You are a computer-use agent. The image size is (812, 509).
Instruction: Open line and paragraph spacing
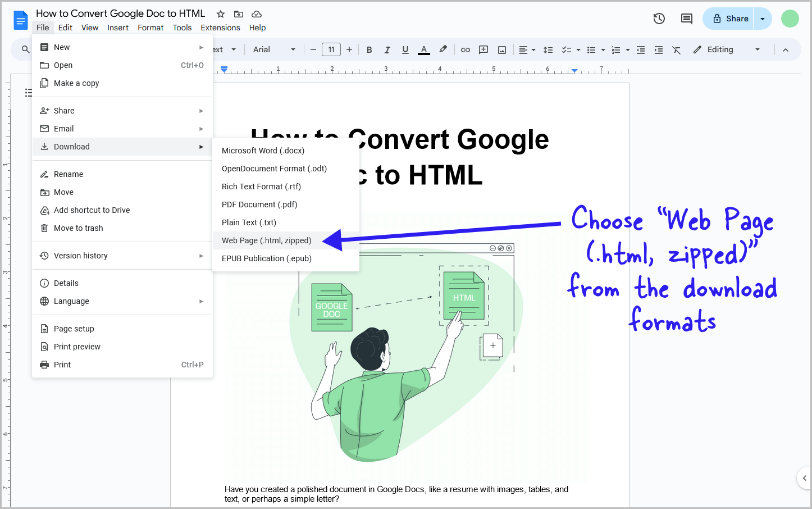pos(549,49)
